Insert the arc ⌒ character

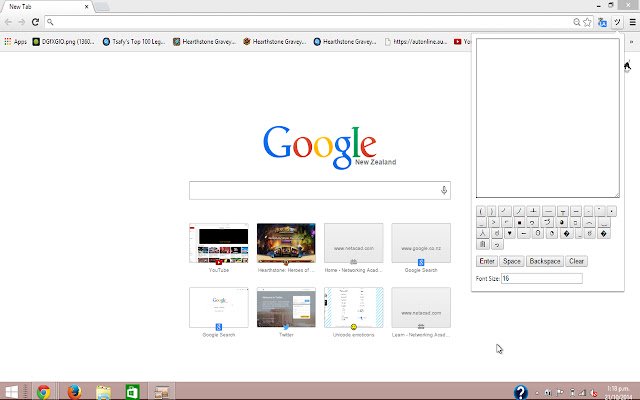pyautogui.click(x=589, y=222)
